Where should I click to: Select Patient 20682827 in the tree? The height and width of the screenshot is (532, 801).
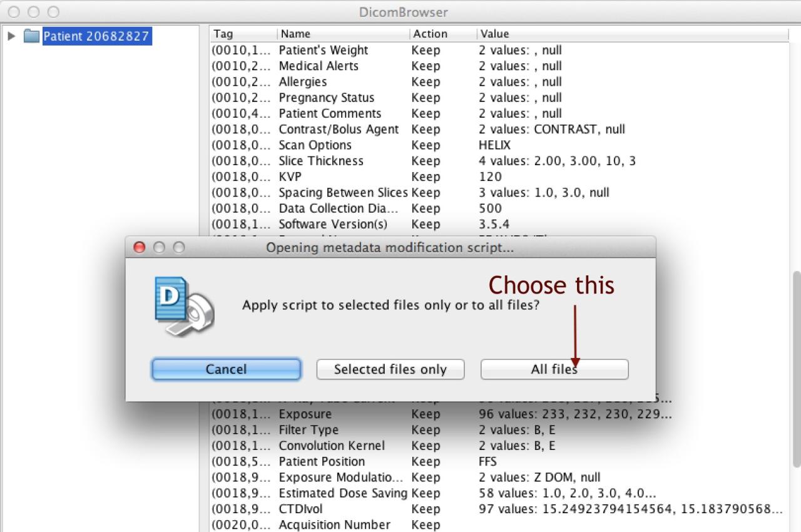96,36
